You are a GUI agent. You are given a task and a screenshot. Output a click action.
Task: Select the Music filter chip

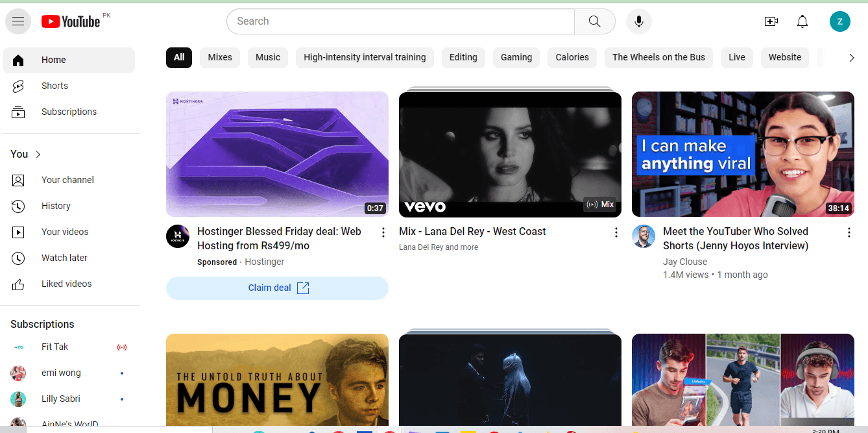tap(268, 57)
